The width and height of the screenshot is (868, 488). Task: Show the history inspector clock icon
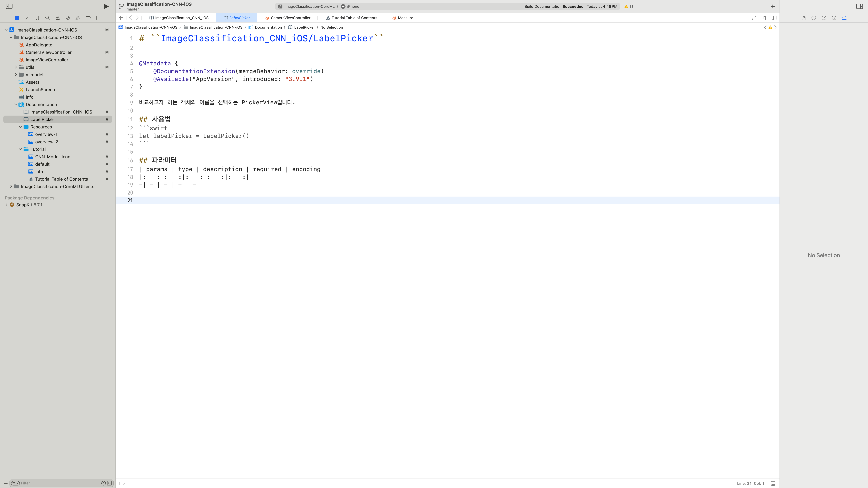point(814,18)
